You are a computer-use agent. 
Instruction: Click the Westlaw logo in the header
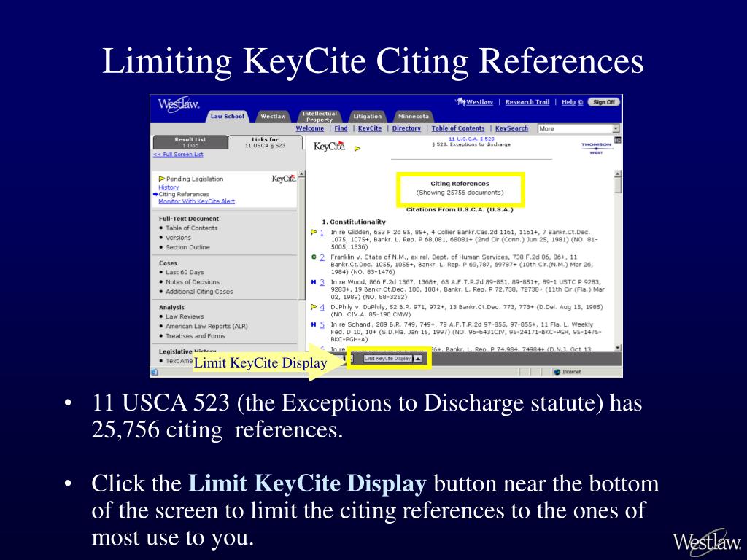[178, 104]
